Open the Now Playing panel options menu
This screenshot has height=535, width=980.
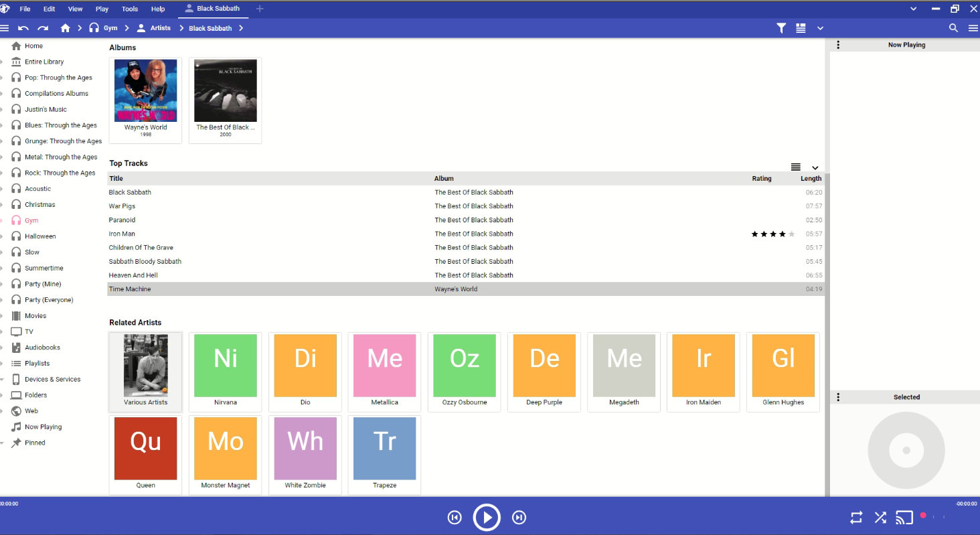[838, 45]
